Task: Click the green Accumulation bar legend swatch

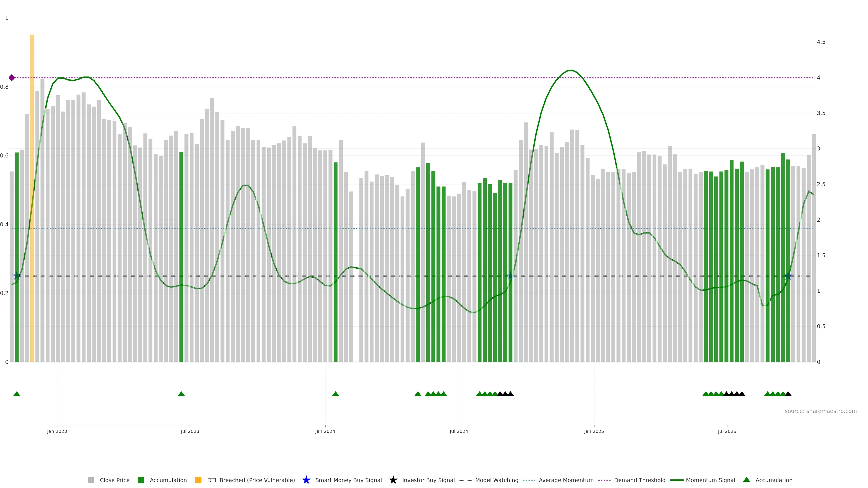Action: pos(141,480)
